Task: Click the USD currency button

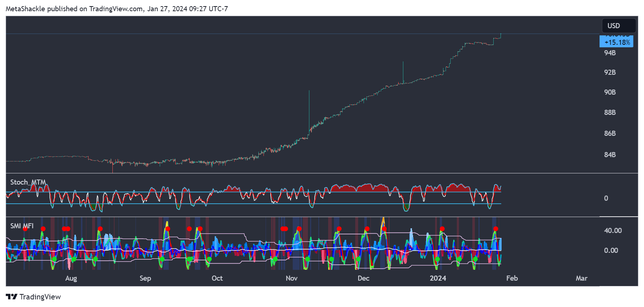Action: click(619, 26)
